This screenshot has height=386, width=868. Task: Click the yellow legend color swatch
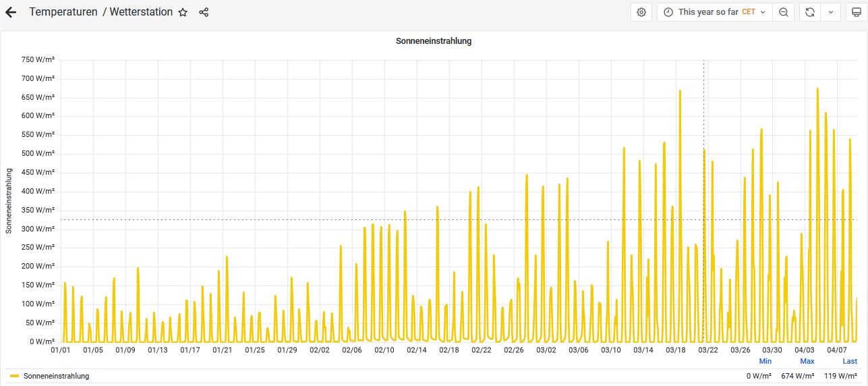tap(14, 376)
